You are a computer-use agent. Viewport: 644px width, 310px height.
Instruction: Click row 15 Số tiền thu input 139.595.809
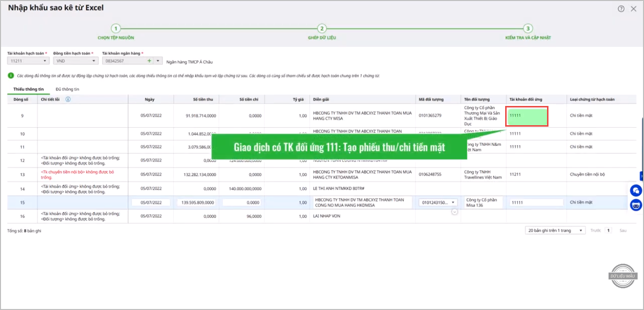pos(196,202)
